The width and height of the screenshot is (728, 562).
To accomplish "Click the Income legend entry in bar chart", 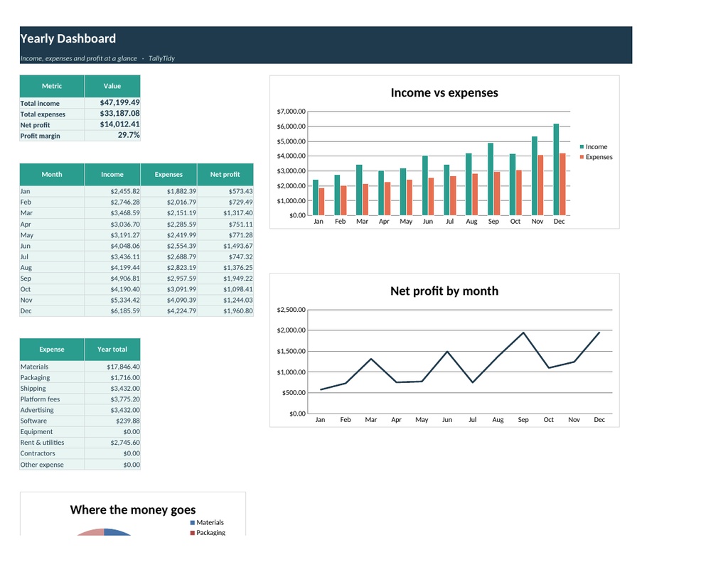I will click(x=594, y=146).
